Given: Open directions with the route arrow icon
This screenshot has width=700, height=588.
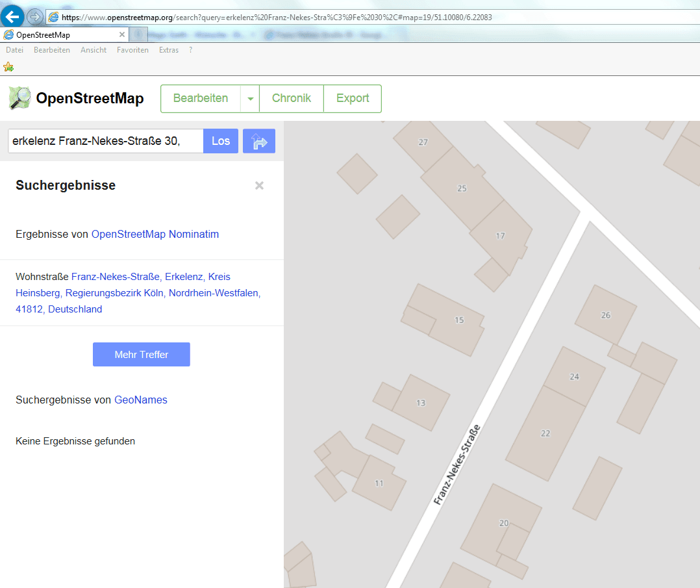Looking at the screenshot, I should 259,141.
